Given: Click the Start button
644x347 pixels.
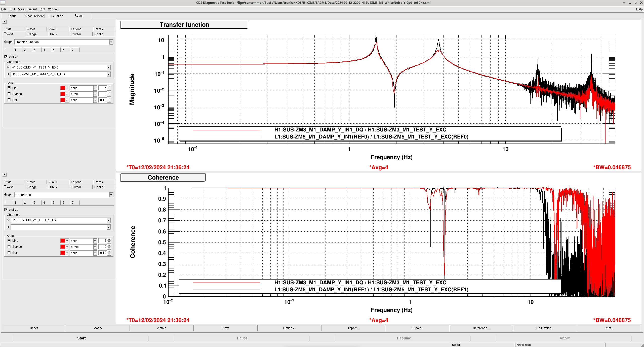Looking at the screenshot, I should coord(81,338).
